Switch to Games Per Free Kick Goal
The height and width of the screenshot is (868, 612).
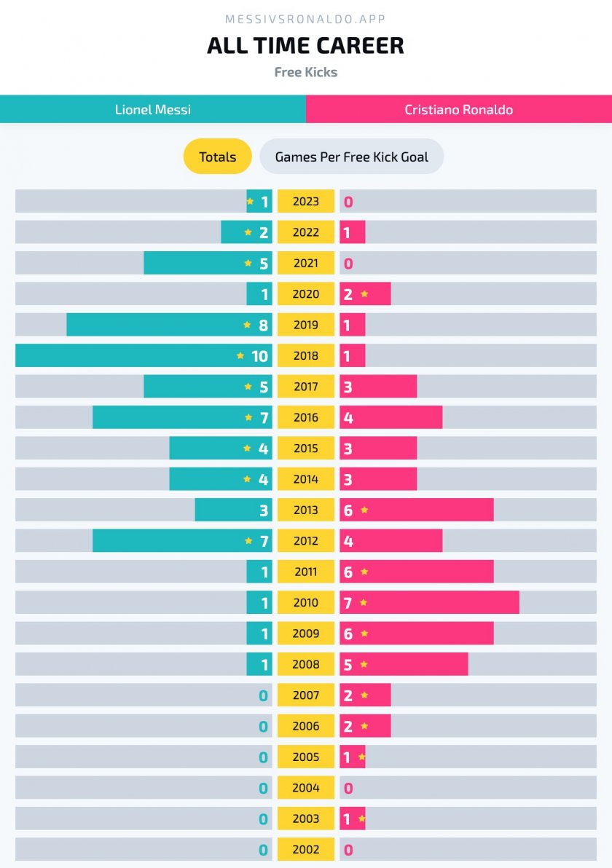pyautogui.click(x=351, y=157)
